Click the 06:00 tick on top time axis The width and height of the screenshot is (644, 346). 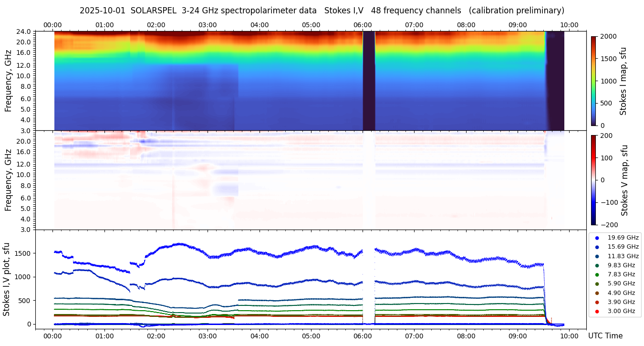(x=363, y=25)
